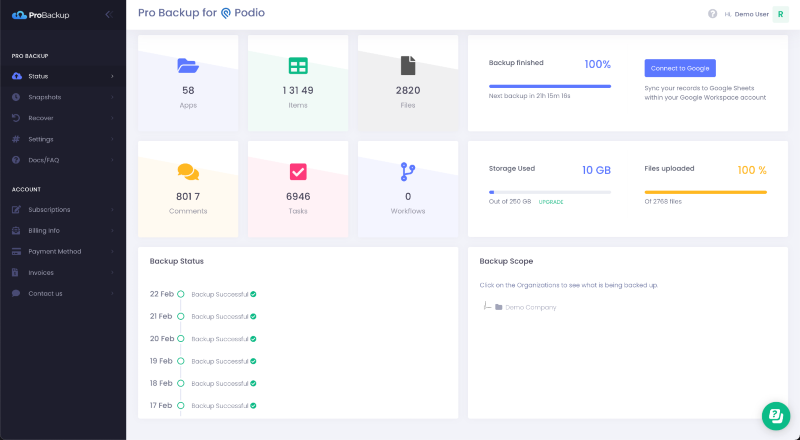Open Snapshots in the sidebar
The image size is (800, 440).
pyautogui.click(x=45, y=97)
